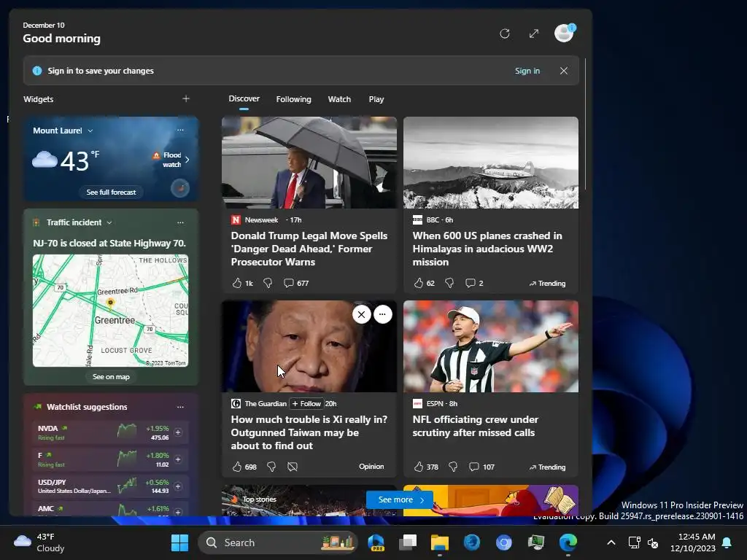This screenshot has height=560, width=747.
Task: Click the Sign in link
Action: pos(527,71)
